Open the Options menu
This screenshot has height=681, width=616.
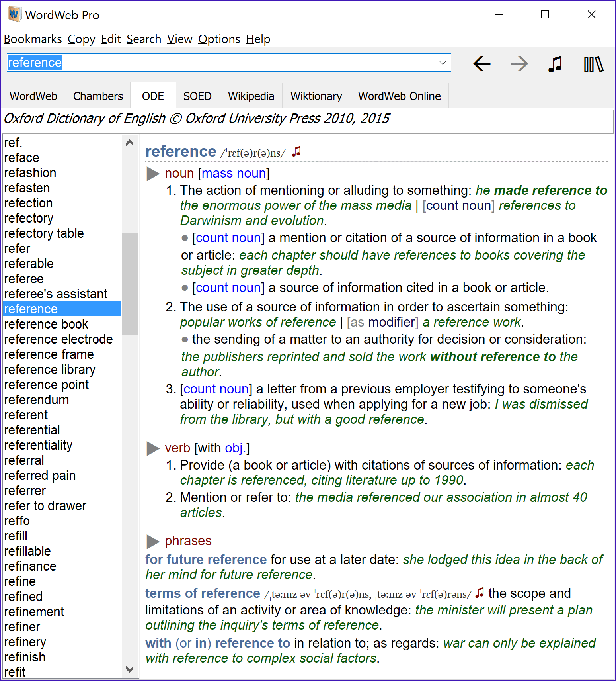219,39
